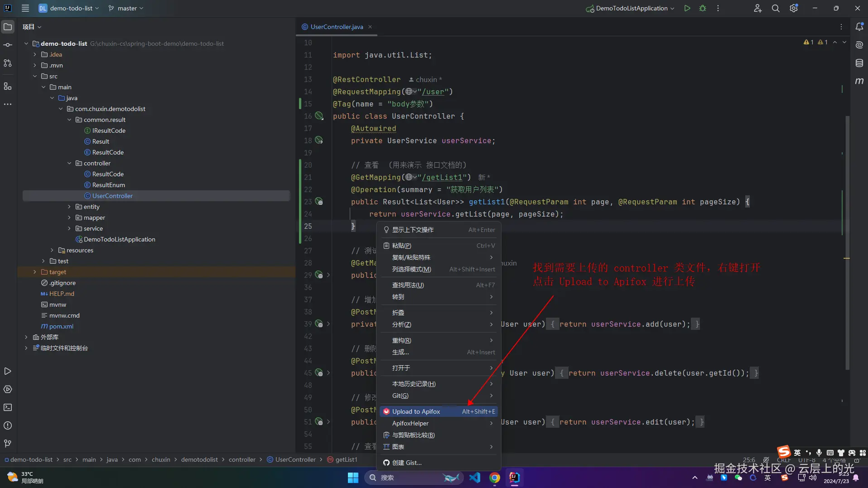Click the warnings indicator in editor
Image resolution: width=868 pixels, height=488 pixels.
point(816,42)
